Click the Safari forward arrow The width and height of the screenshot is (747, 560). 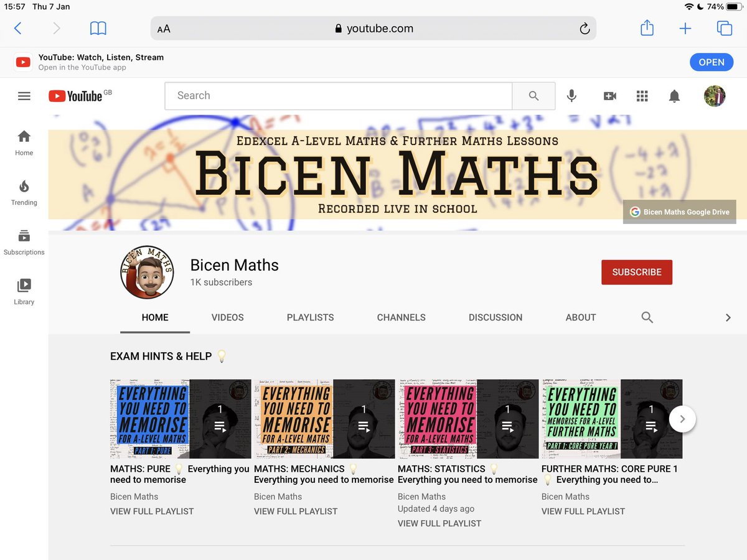[57, 28]
